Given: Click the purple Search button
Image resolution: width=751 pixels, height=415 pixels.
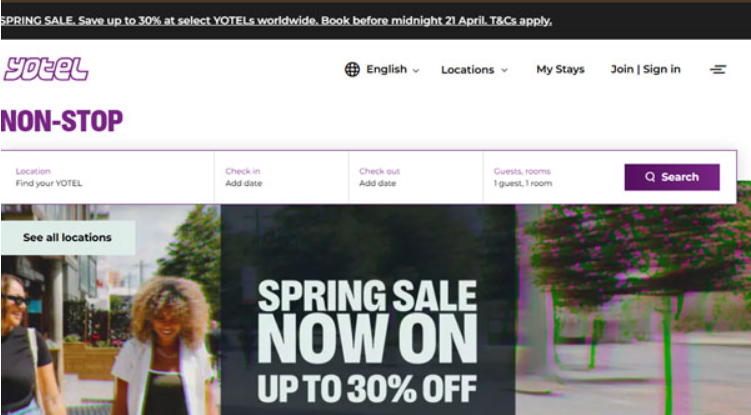Looking at the screenshot, I should (671, 177).
